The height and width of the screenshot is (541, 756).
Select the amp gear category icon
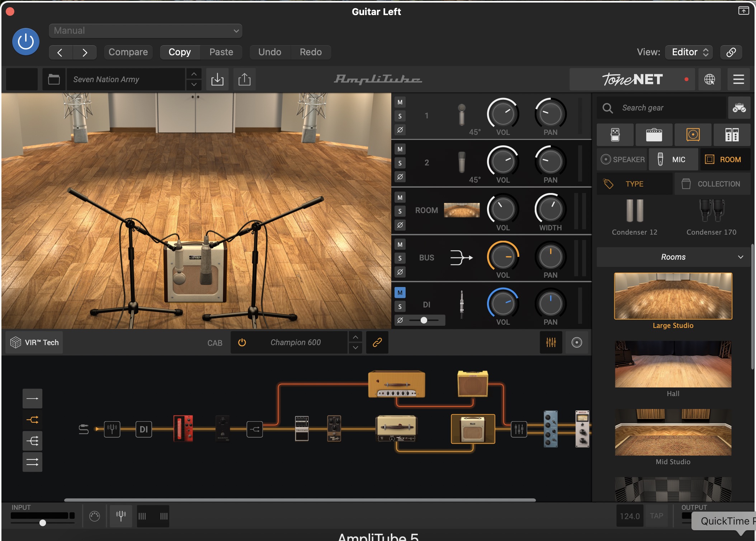coord(654,135)
